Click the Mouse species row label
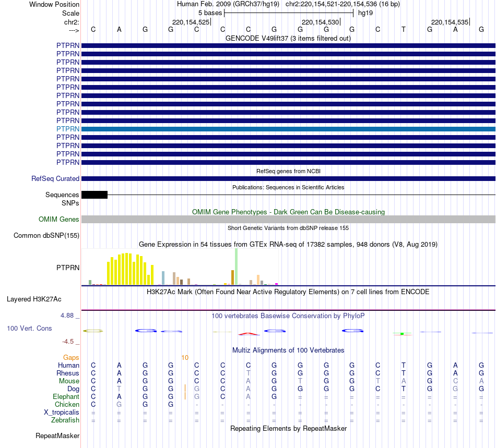Viewport: 496px width, 448px height. click(x=69, y=381)
